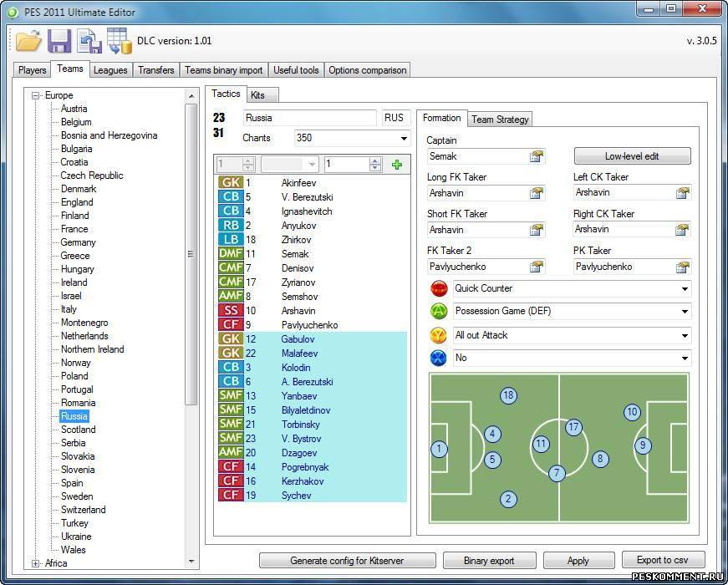Screen dimensions: 728x585
Task: Switch to the Team Strategy tab
Action: 500,120
